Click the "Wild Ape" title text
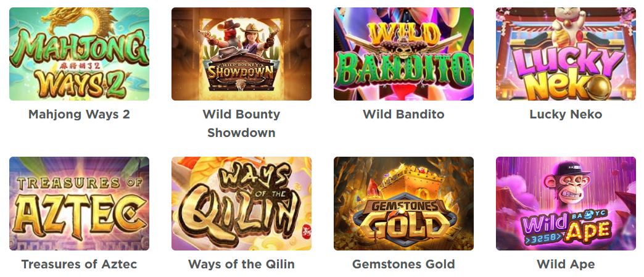Image resolution: width=644 pixels, height=277 pixels. [x=566, y=264]
